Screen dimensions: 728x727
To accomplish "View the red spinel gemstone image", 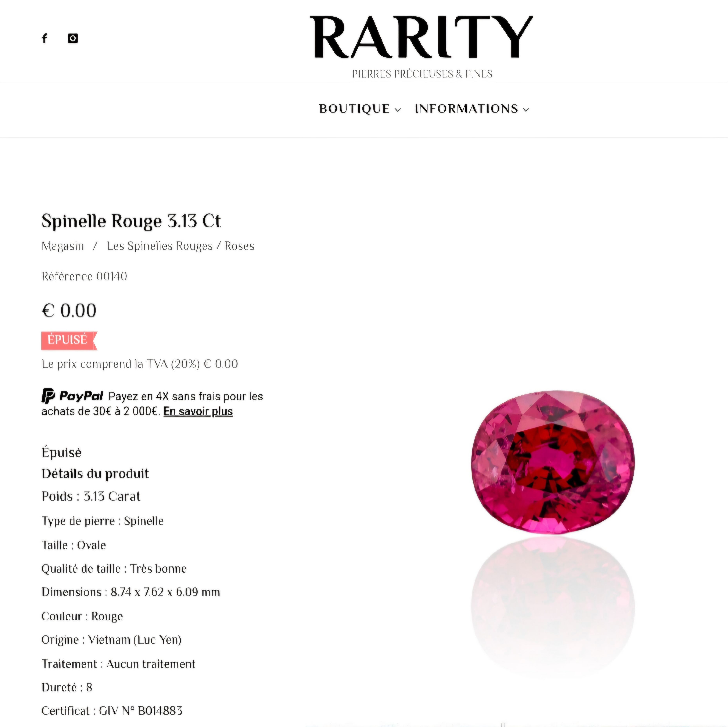I will [553, 462].
